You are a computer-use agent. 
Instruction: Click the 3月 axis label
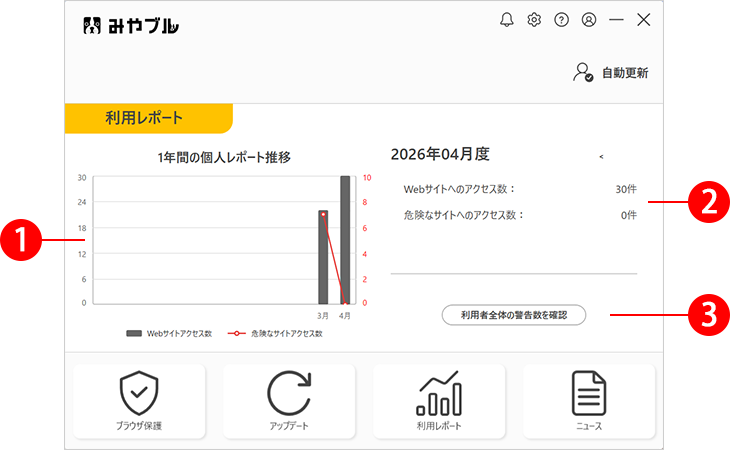(x=323, y=316)
